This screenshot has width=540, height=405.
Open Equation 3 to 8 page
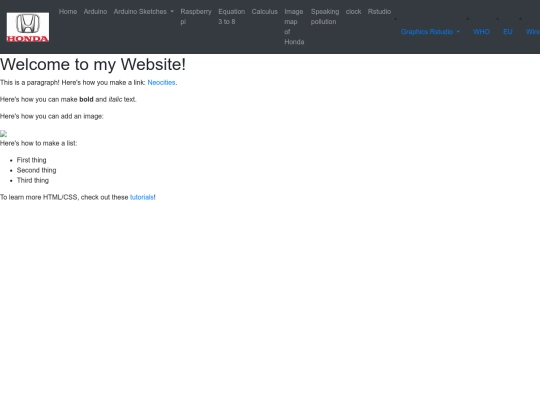(x=231, y=17)
